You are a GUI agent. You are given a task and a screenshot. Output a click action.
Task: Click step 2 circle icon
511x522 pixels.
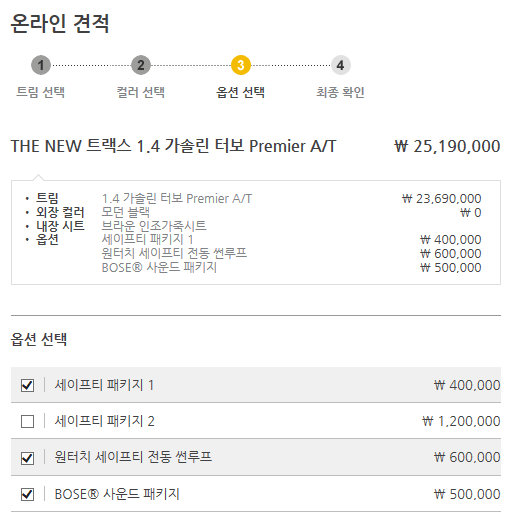[141, 65]
